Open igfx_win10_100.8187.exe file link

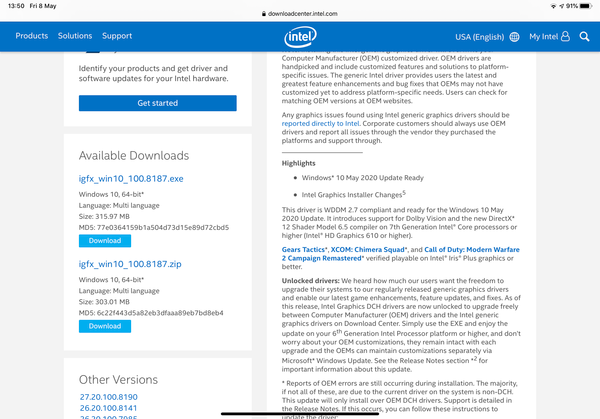(x=131, y=179)
